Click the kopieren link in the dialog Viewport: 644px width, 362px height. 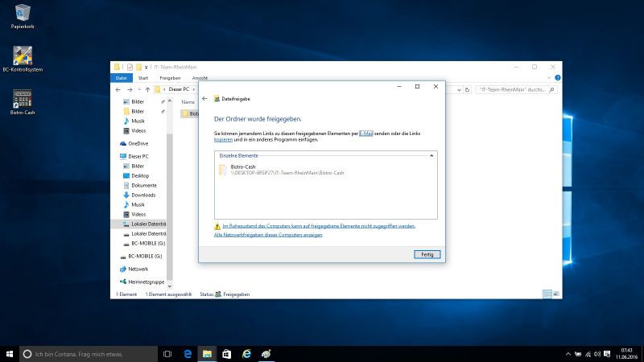pyautogui.click(x=224, y=139)
